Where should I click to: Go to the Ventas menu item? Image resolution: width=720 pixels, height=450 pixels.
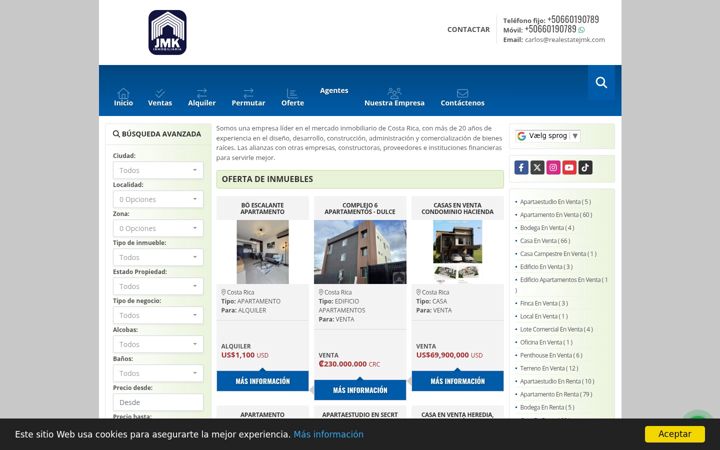coord(160,103)
